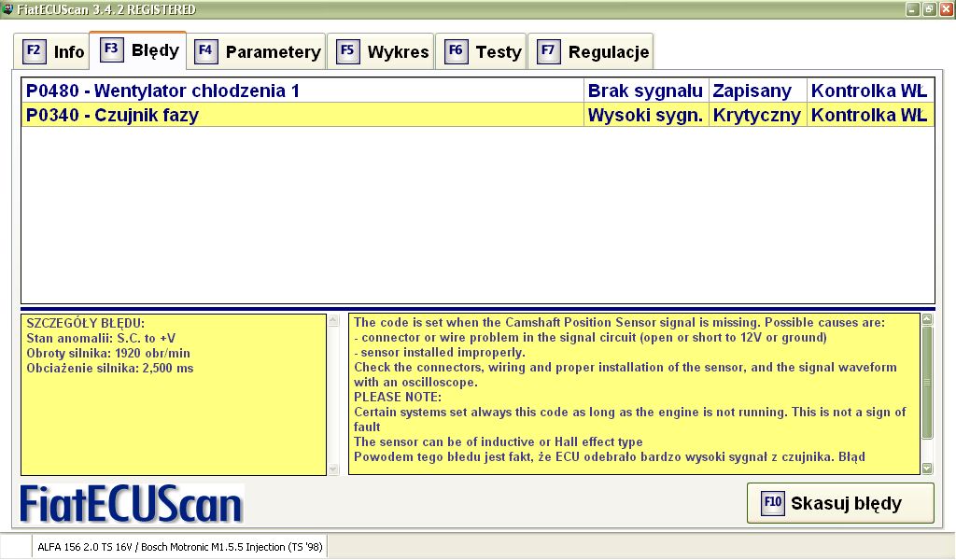Image resolution: width=956 pixels, height=560 pixels.
Task: Click the Krytyczny status cell
Action: 757,115
